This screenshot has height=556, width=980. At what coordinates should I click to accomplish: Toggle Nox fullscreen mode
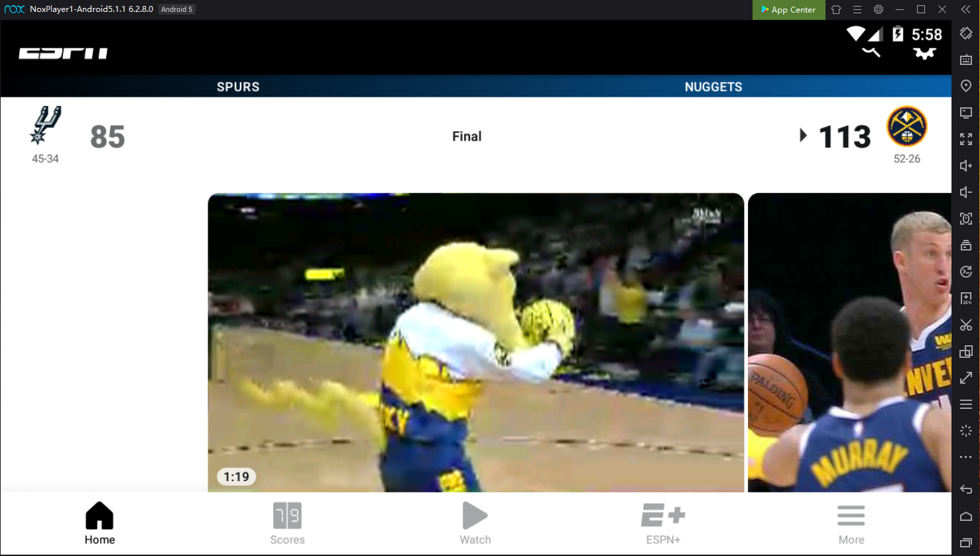(x=966, y=139)
